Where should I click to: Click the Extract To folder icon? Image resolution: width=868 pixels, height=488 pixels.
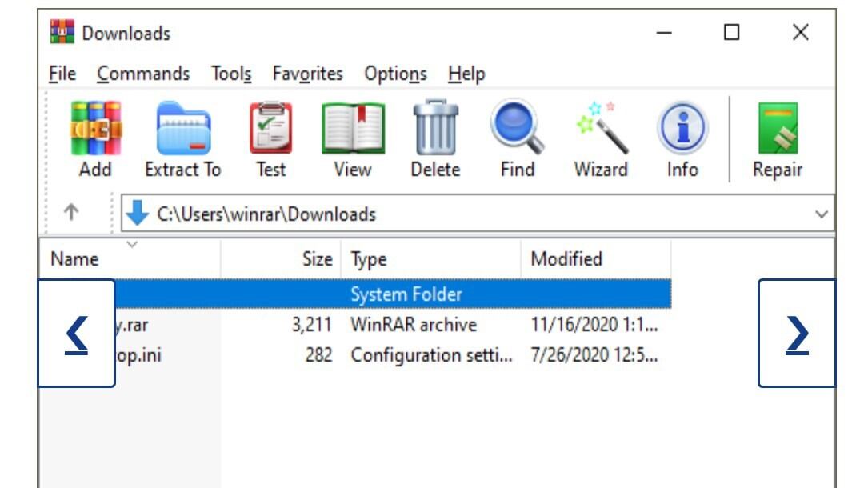pos(182,130)
